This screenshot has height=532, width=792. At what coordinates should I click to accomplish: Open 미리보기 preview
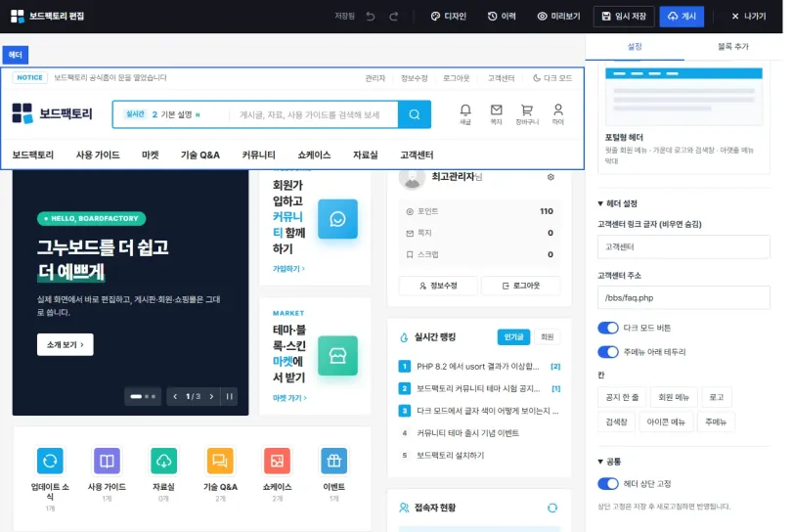pos(558,17)
